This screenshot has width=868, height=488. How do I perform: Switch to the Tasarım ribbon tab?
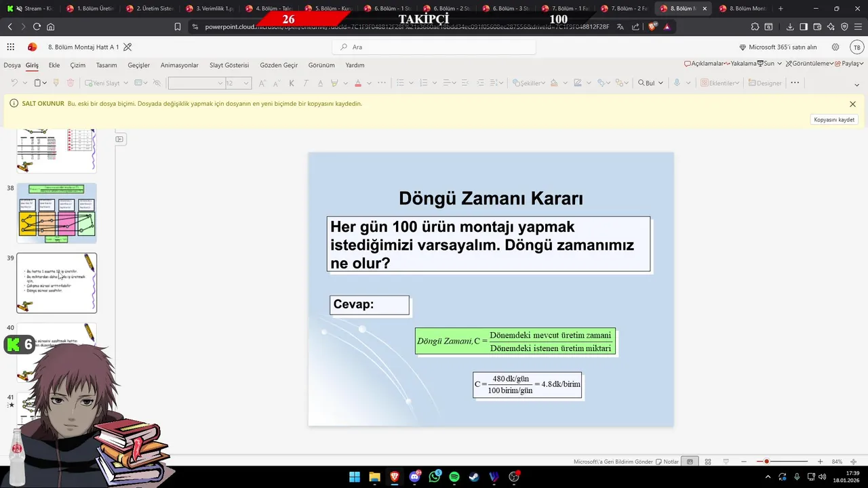(x=106, y=65)
